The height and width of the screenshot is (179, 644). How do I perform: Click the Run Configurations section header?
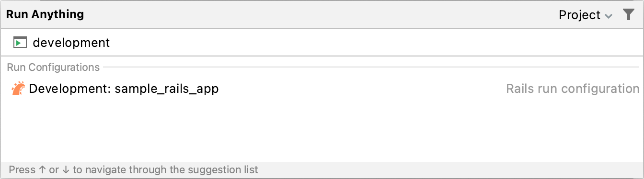pyautogui.click(x=53, y=67)
